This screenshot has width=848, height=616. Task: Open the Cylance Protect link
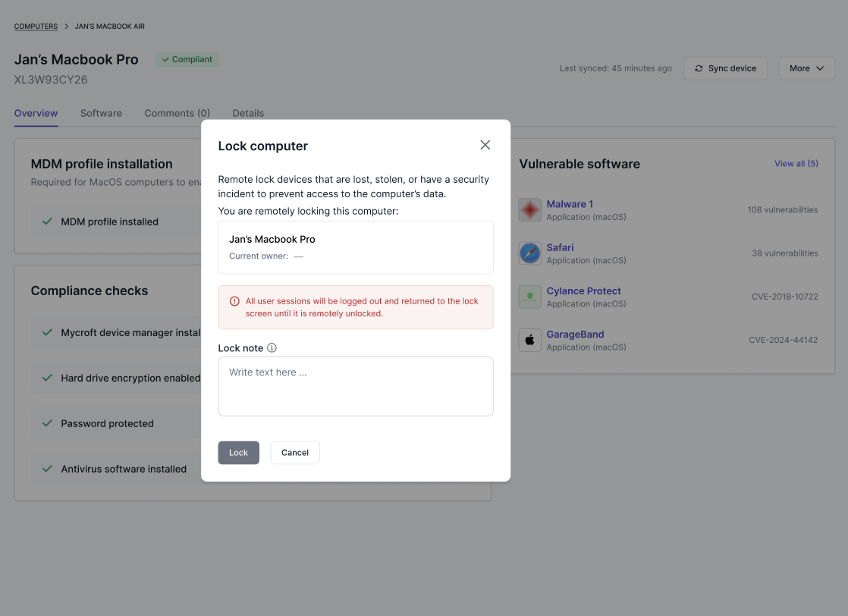pos(583,291)
